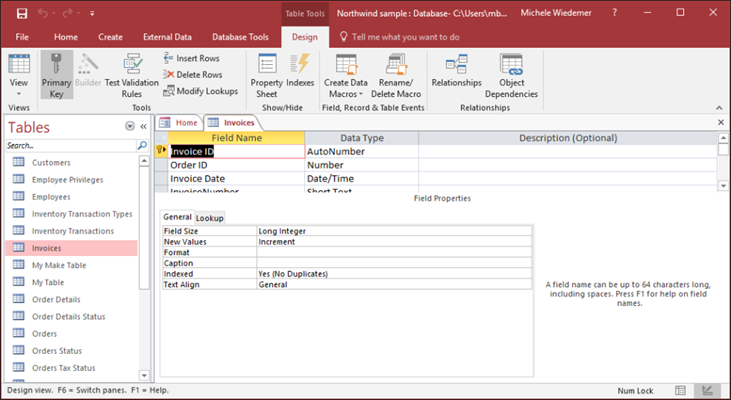Screen dimensions: 731x400
Task: Click field grid scrollbar down arrow
Action: click(723, 186)
